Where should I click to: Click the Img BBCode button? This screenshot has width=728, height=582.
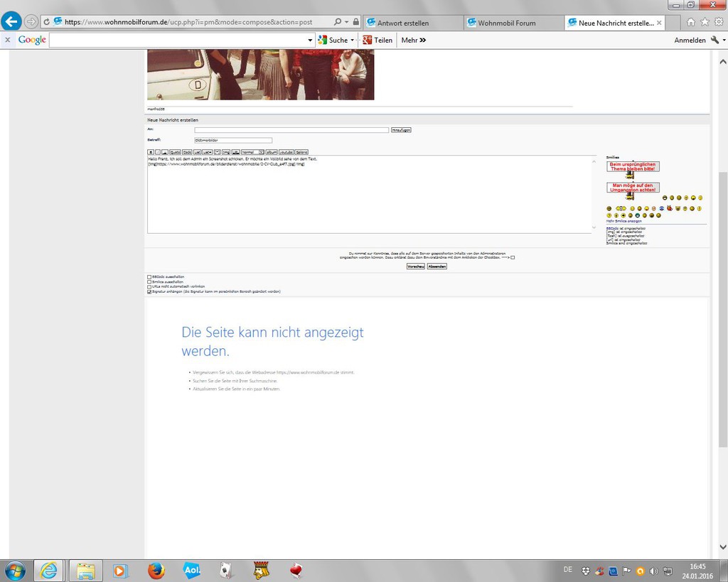pyautogui.click(x=226, y=152)
